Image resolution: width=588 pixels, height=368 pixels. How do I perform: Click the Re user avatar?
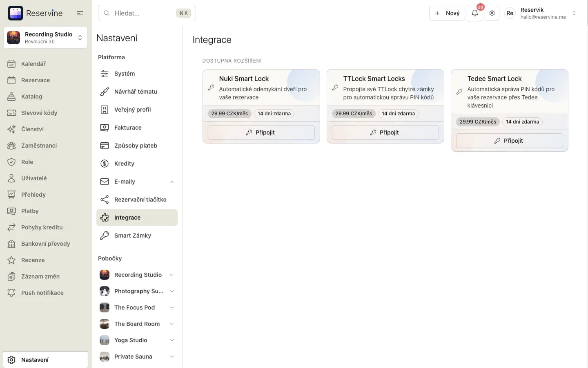click(x=510, y=13)
